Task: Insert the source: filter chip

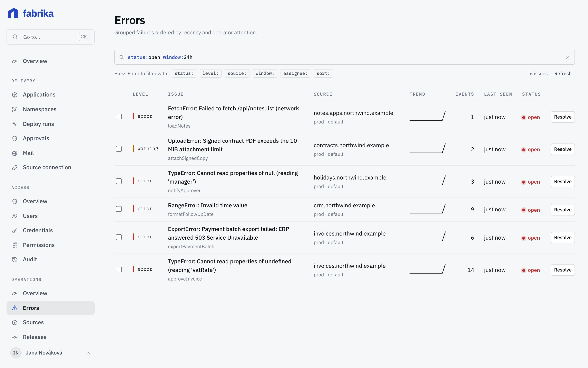Action: [237, 73]
